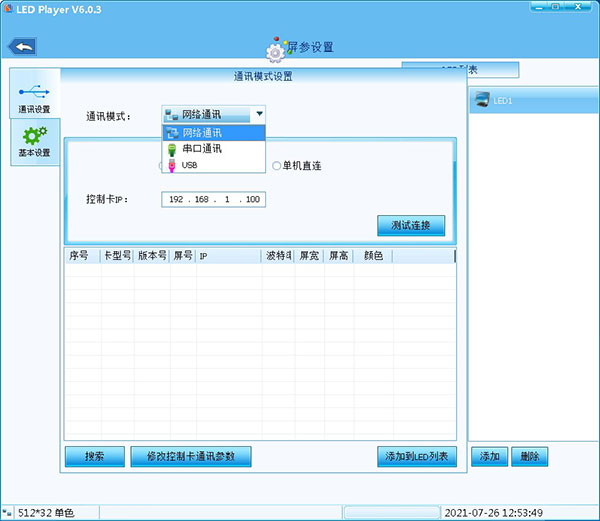Click the IP column header
600x521 pixels.
(228, 256)
